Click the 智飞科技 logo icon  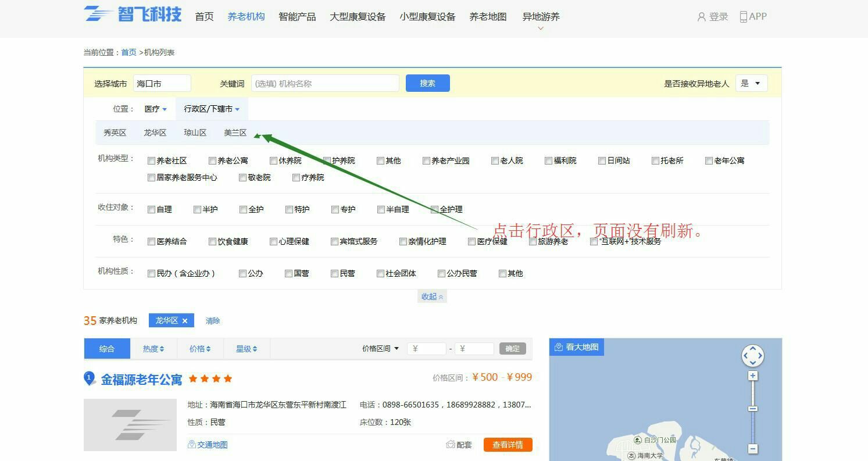pos(98,14)
